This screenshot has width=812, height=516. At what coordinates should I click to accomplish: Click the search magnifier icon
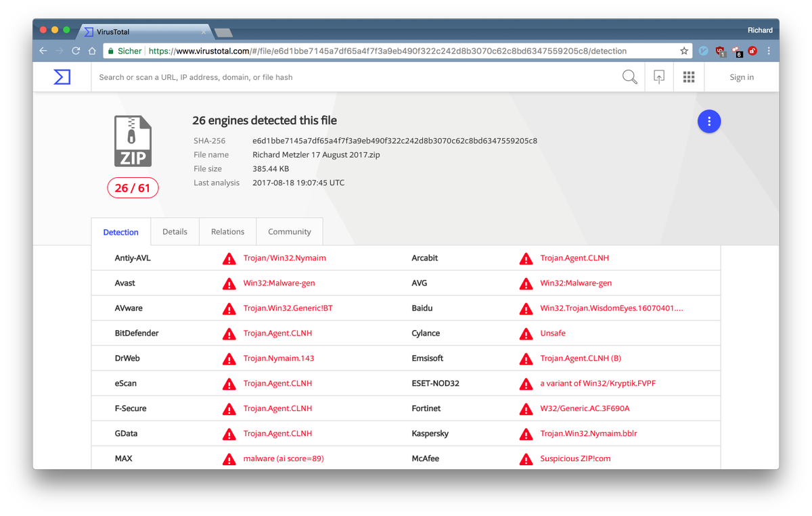(x=629, y=77)
